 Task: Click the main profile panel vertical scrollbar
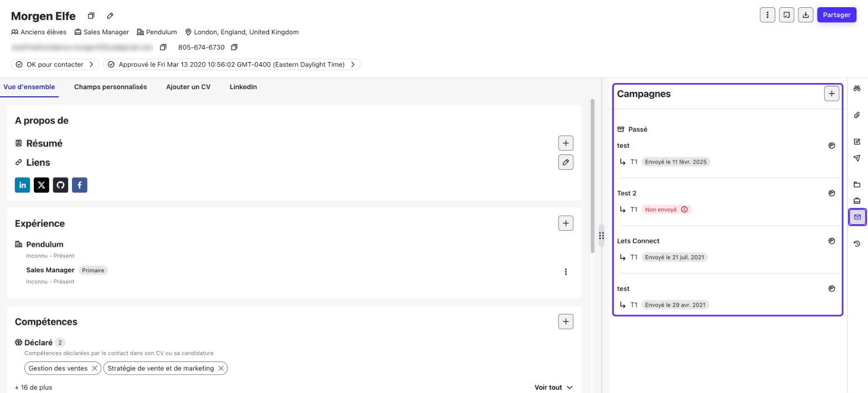(593, 176)
